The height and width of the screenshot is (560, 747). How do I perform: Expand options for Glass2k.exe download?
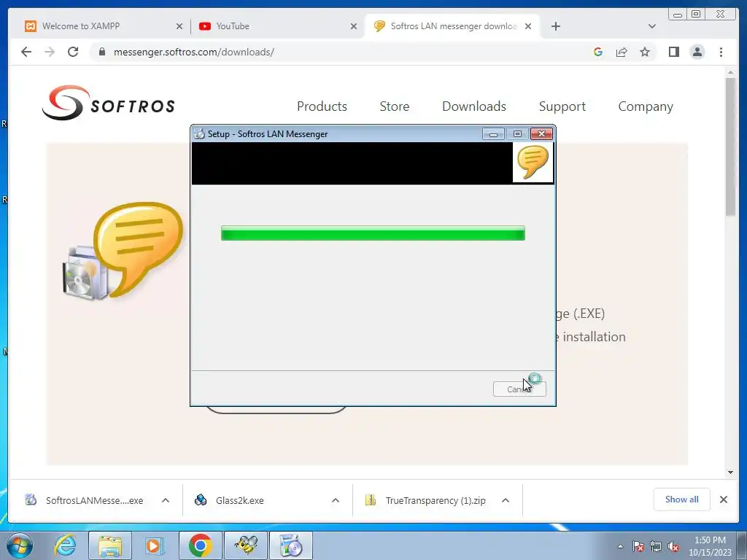(x=336, y=500)
